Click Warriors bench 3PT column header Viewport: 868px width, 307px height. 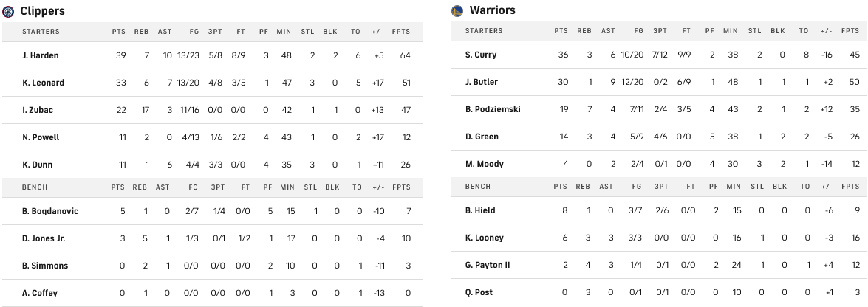pos(661,187)
